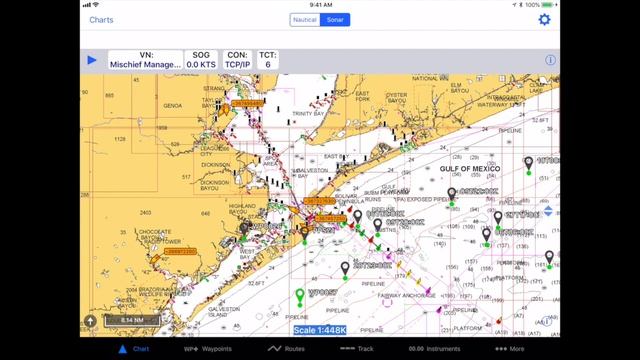
Task: Tap the info icon at chart bottom right
Action: 547,322
